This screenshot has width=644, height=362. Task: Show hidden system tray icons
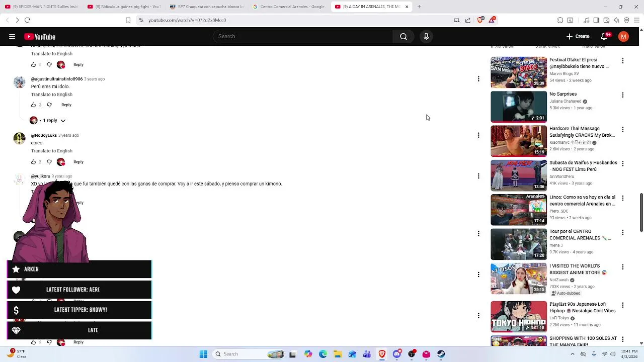tap(573, 354)
